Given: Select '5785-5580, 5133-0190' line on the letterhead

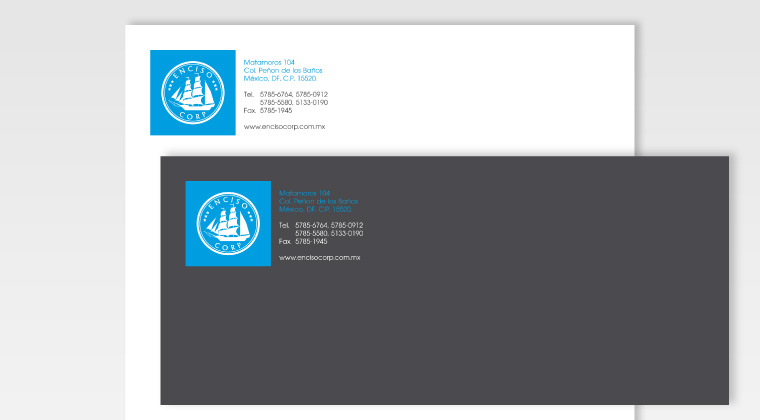Looking at the screenshot, I should [x=294, y=103].
